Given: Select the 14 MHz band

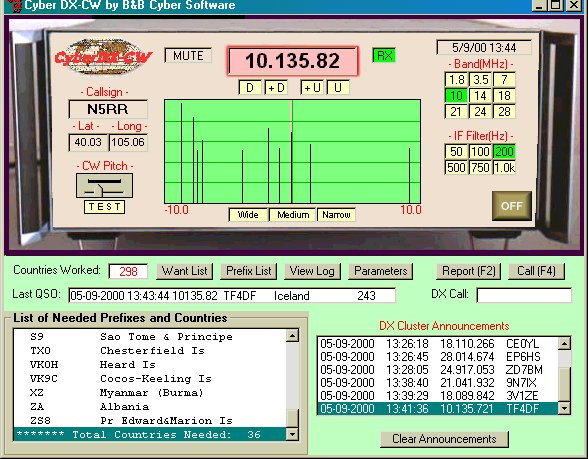Looking at the screenshot, I should coord(480,96).
